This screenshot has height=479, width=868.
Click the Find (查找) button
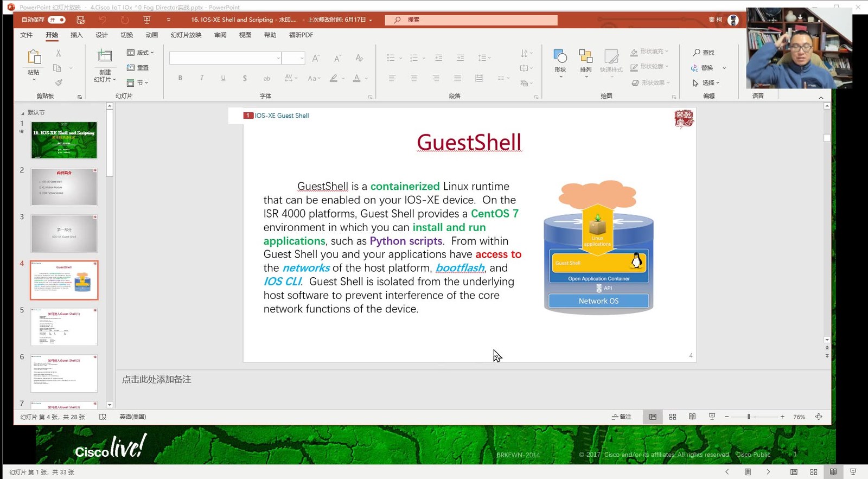coord(704,53)
